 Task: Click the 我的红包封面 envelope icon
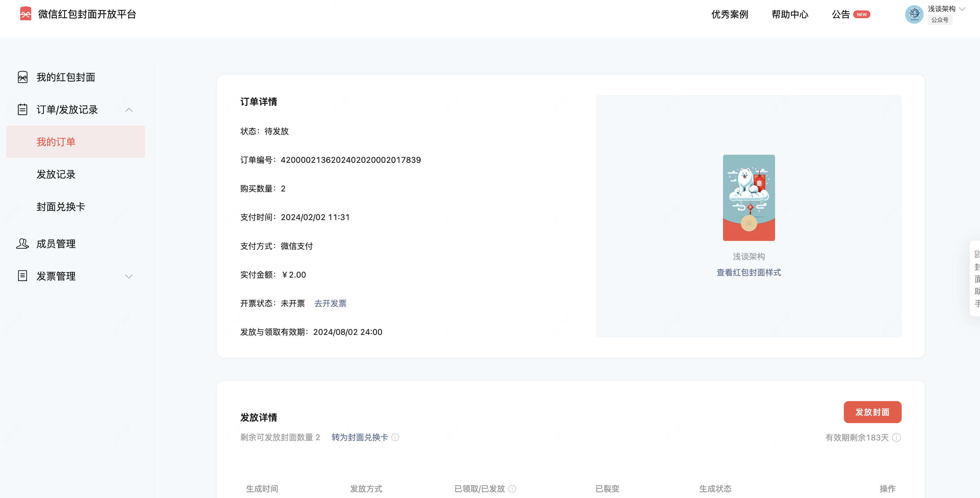pyautogui.click(x=23, y=77)
